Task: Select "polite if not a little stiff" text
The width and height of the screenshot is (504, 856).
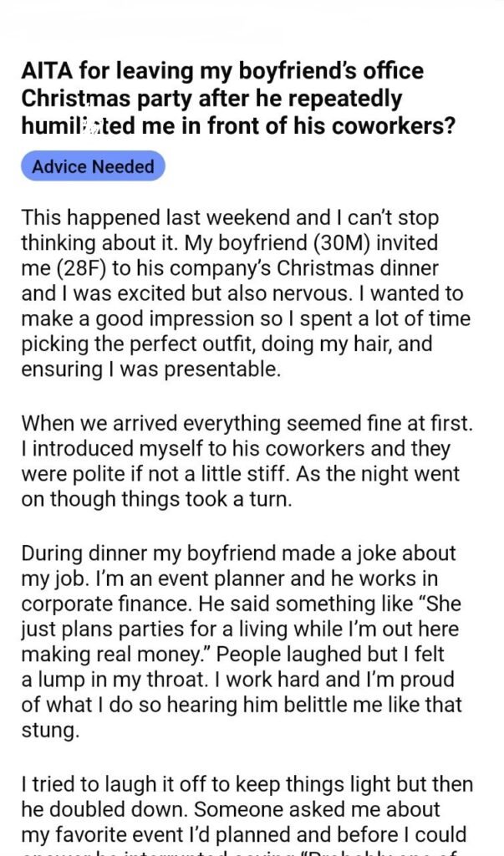Action: (217, 472)
